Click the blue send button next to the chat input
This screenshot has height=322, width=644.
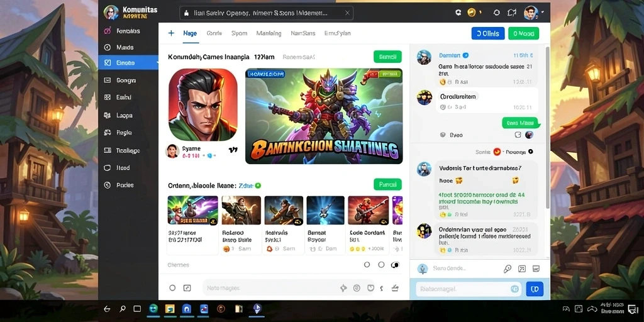pos(535,289)
